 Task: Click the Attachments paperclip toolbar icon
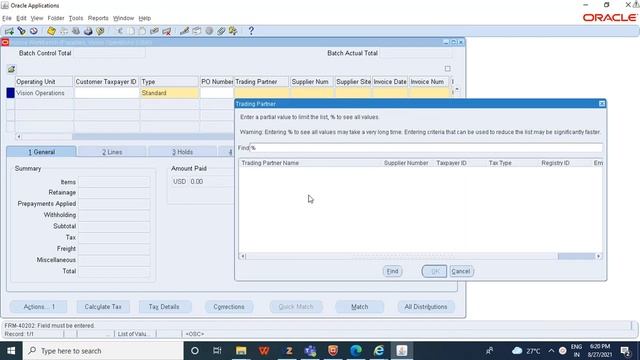(x=221, y=31)
